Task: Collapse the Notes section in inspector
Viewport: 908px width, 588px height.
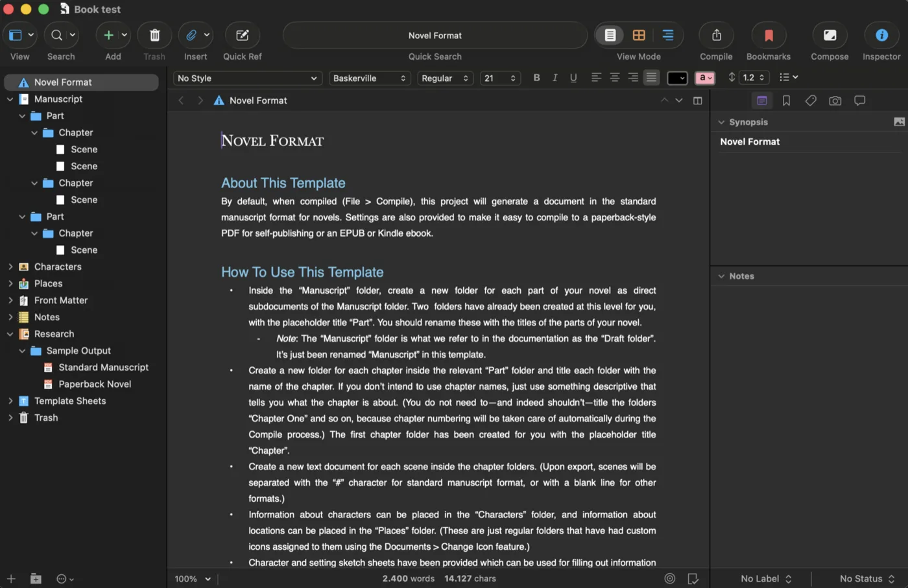Action: click(x=721, y=276)
